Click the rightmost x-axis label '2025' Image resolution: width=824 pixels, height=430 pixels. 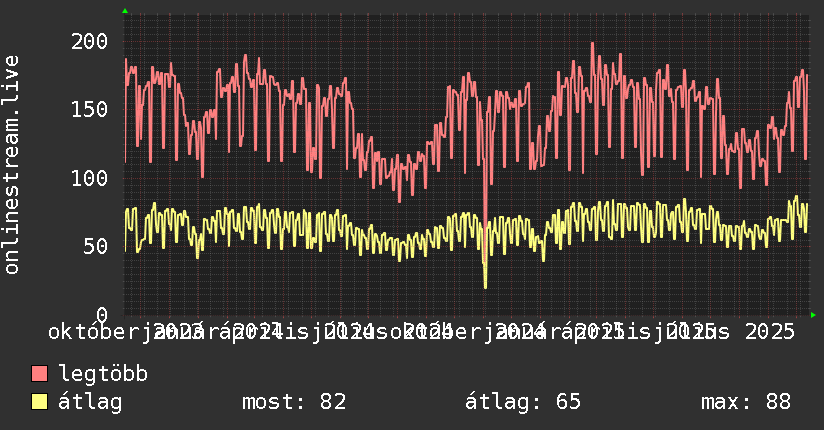point(770,332)
